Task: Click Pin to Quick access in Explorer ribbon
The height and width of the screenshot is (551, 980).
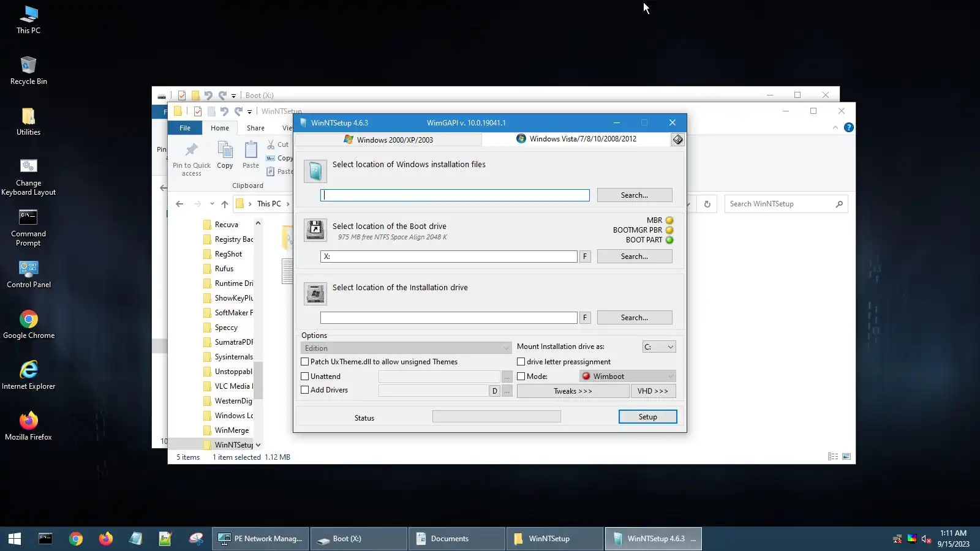Action: pyautogui.click(x=192, y=159)
